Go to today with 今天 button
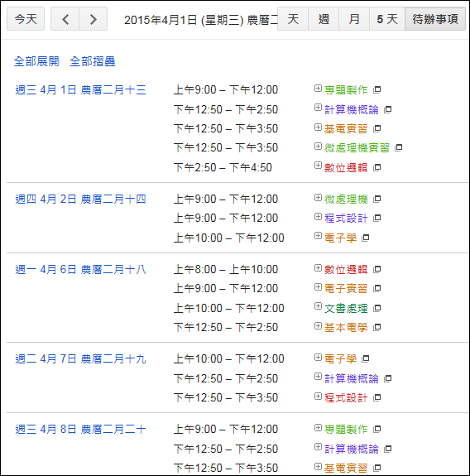Screen dimensions: 470x476 click(26, 19)
